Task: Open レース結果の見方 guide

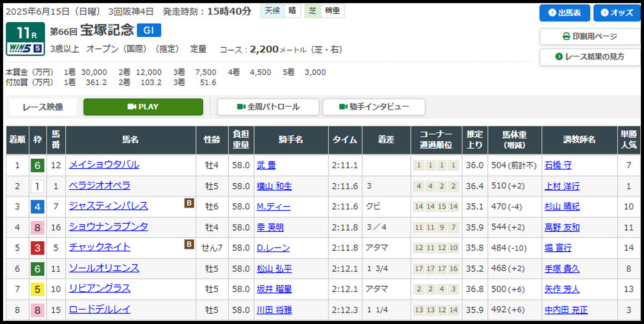Action: [590, 57]
